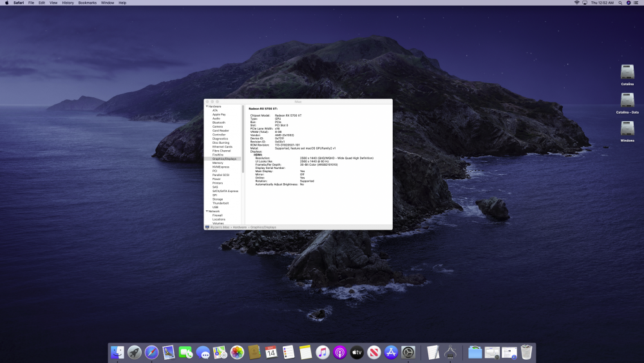
Task: Open System Preferences gear in dock
Action: (408, 352)
